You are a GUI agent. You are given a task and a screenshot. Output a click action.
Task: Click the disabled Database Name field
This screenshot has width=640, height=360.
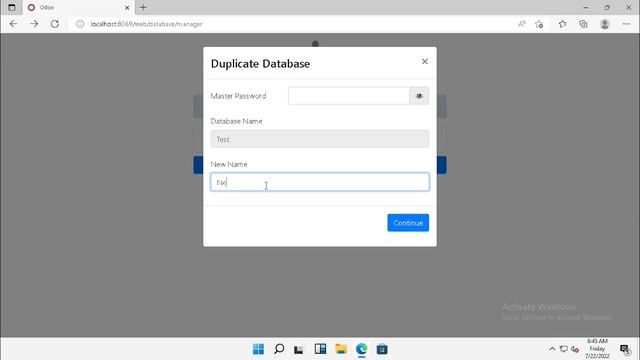tap(320, 139)
